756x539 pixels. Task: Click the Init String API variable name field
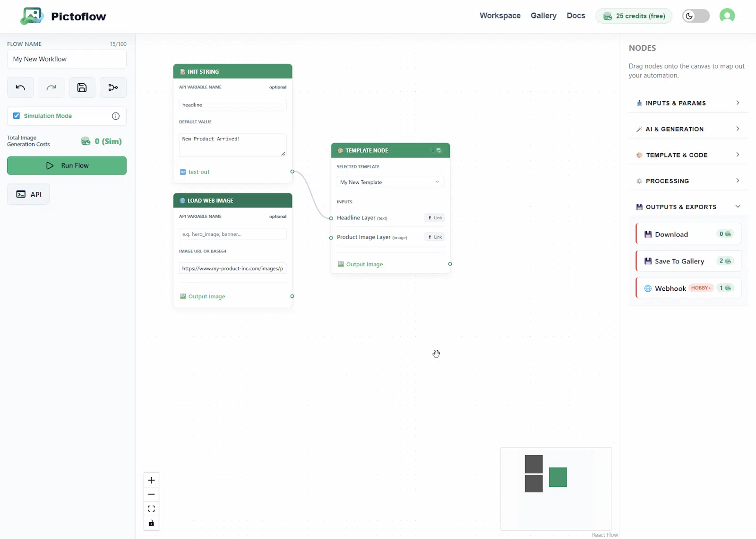point(232,104)
